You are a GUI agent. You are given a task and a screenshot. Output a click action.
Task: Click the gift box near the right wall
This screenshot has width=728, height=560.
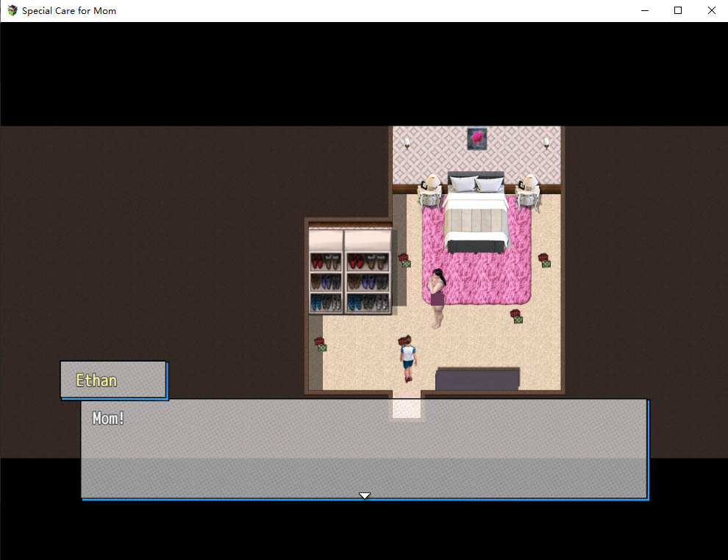(x=544, y=260)
